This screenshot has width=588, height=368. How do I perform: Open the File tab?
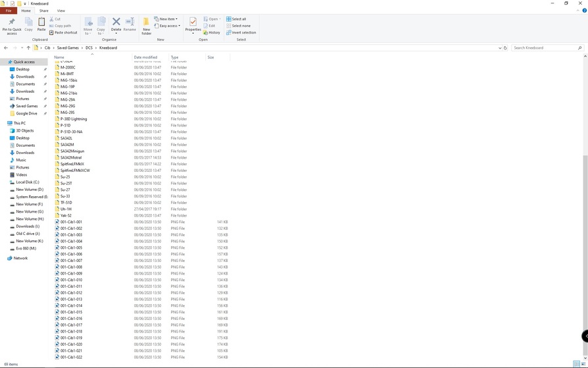tap(9, 11)
